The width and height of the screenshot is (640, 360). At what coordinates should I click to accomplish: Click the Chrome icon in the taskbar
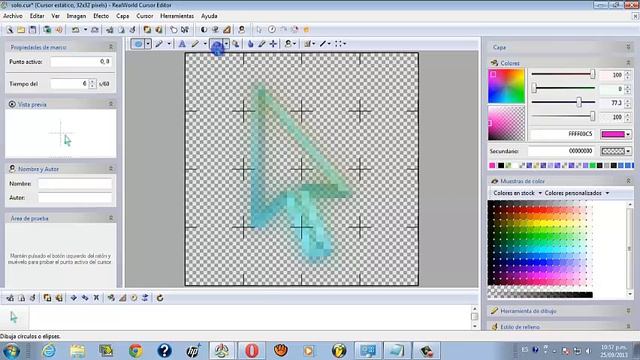click(x=136, y=351)
